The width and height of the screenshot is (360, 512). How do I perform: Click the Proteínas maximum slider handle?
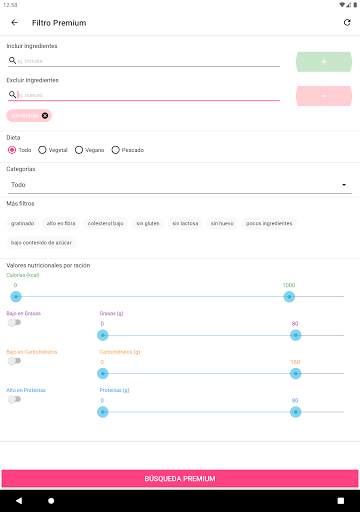295,412
